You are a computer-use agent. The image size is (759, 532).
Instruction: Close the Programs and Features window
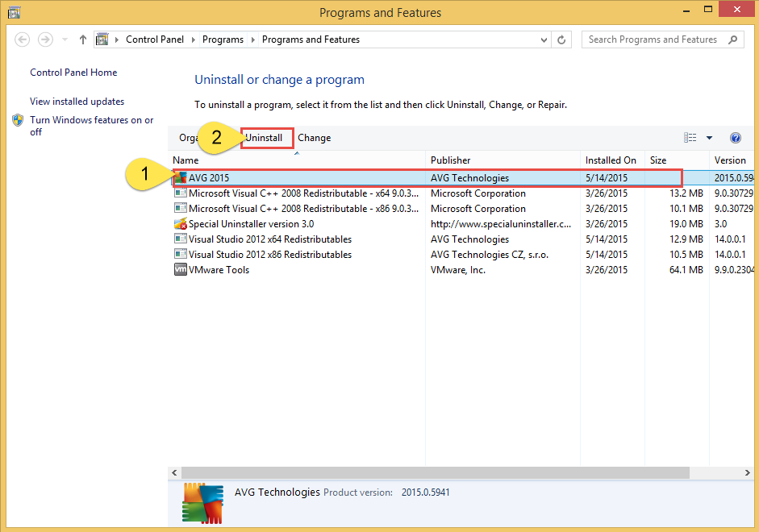(737, 9)
